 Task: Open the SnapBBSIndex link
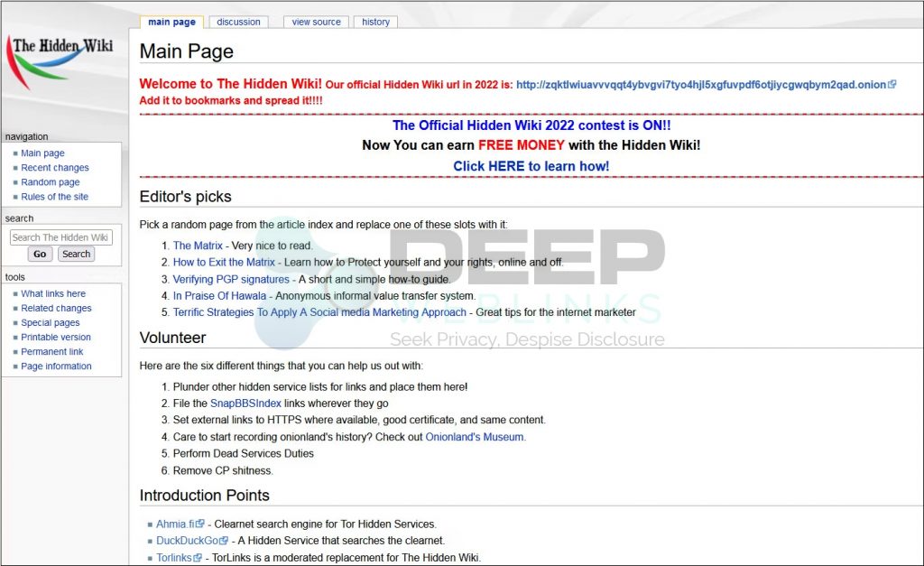tap(245, 404)
